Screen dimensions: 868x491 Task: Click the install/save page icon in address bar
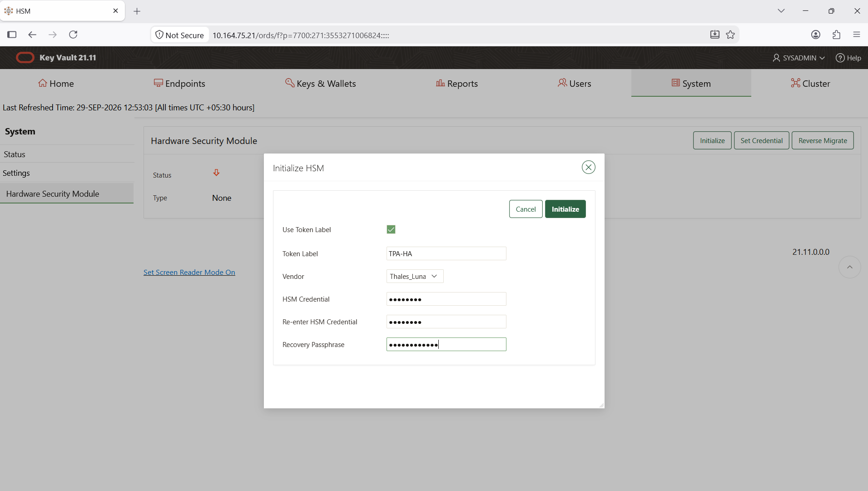coord(714,35)
